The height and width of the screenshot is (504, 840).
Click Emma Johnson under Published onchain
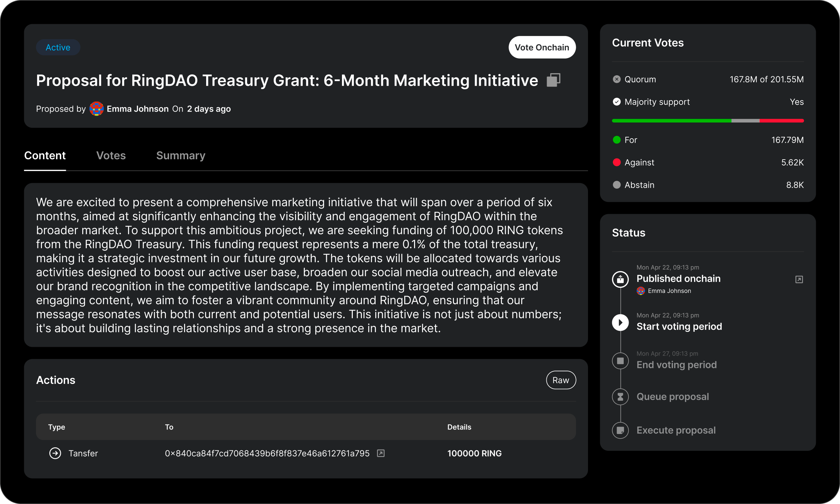tap(669, 291)
